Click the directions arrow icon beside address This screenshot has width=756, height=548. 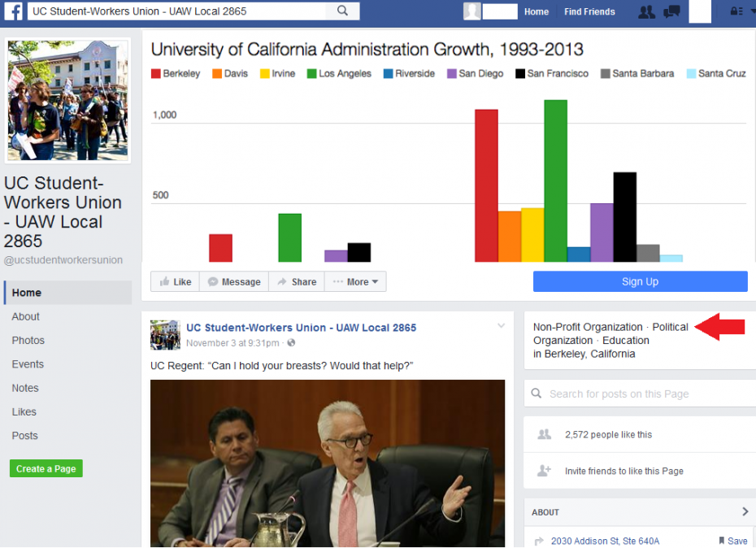pos(539,541)
